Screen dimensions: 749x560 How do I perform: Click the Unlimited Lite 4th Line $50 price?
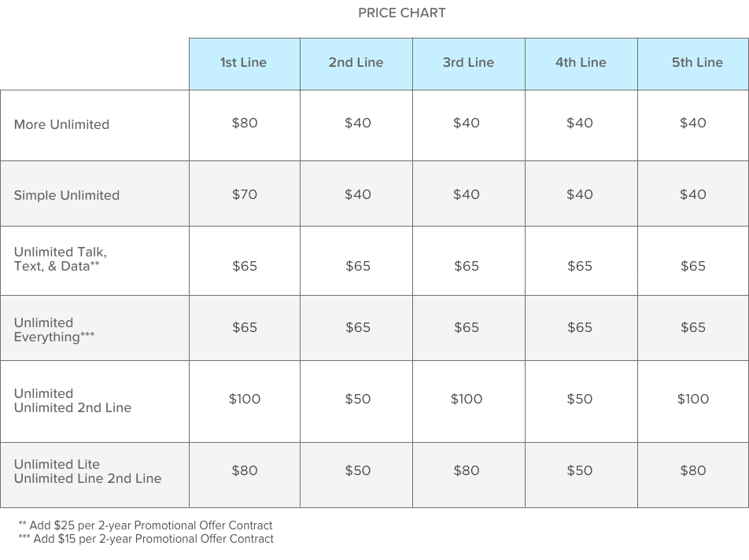pyautogui.click(x=580, y=470)
